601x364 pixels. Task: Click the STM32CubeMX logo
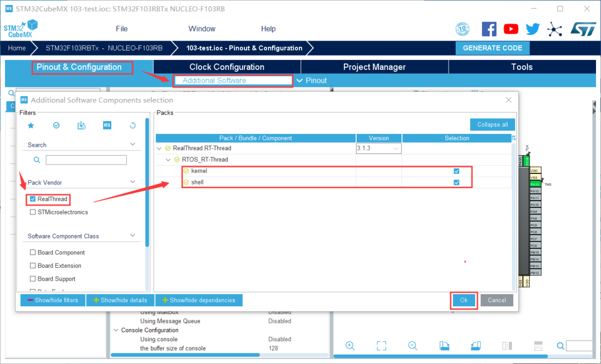point(21,29)
